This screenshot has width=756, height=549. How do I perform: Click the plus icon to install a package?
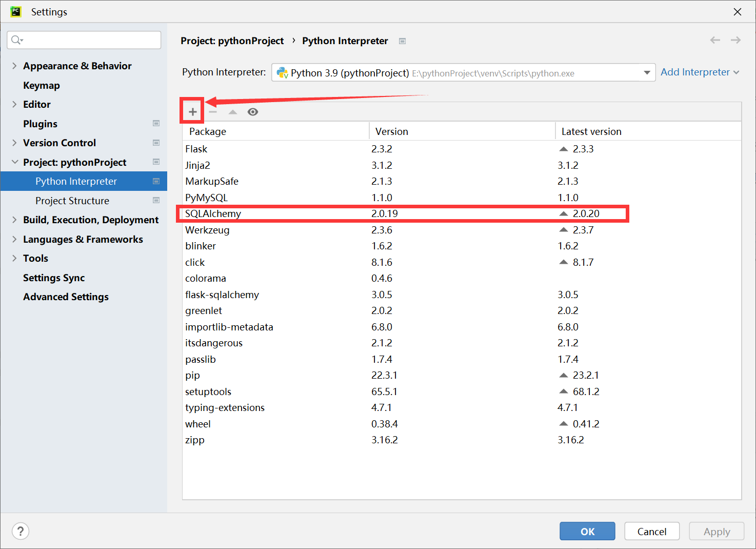coord(192,112)
